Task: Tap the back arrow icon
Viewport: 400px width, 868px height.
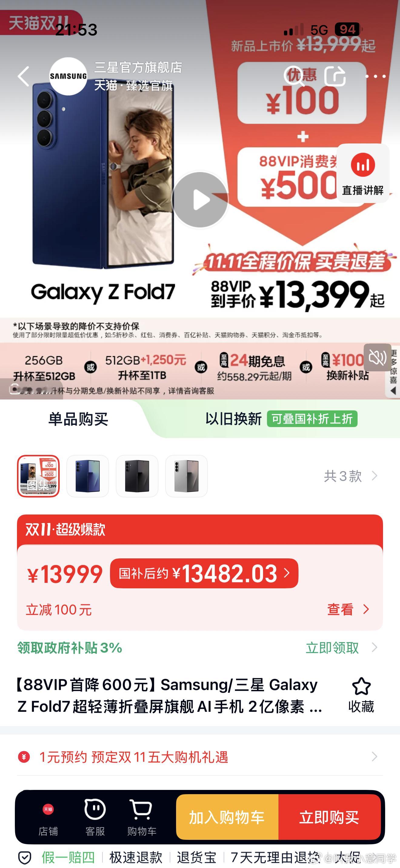Action: click(x=23, y=76)
